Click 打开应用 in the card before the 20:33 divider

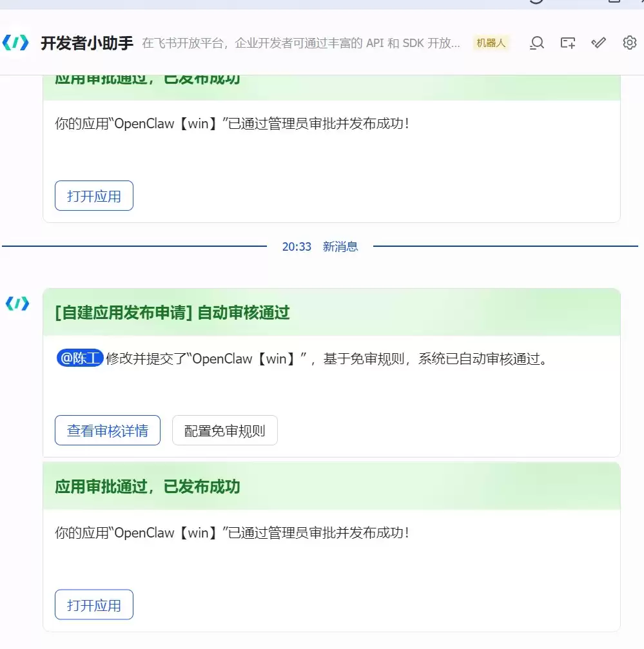click(94, 196)
